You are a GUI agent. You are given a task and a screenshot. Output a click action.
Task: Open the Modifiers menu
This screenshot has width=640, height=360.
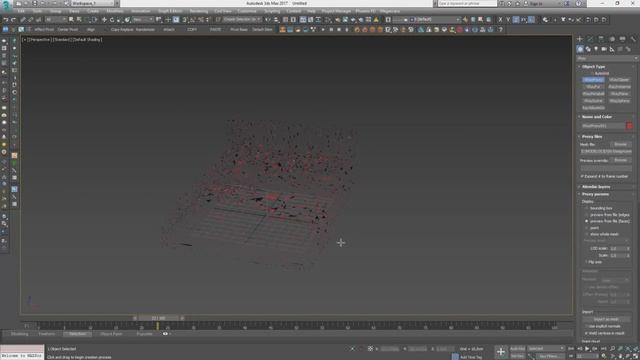[115, 11]
